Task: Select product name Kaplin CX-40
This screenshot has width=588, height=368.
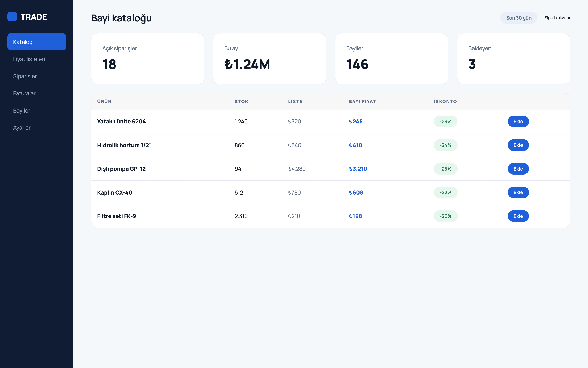Action: point(114,193)
